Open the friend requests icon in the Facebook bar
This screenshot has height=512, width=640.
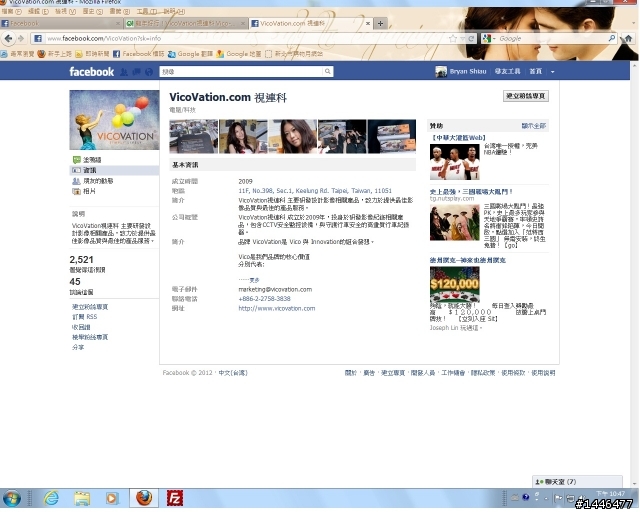124,72
